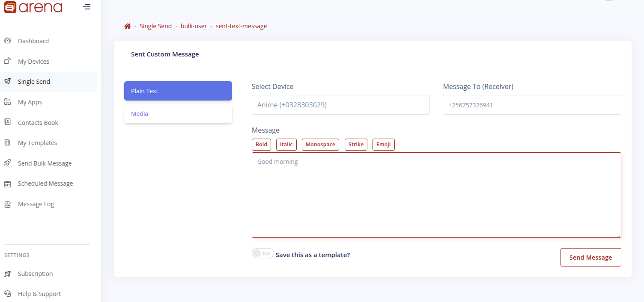Screen dimensions: 644x302
Task: Click into the Message text area
Action: [436, 195]
